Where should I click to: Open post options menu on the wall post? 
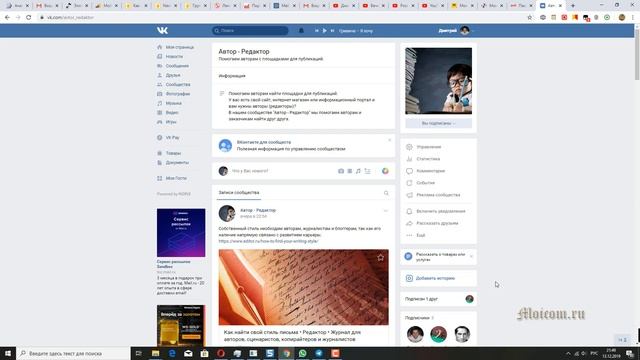(x=386, y=211)
